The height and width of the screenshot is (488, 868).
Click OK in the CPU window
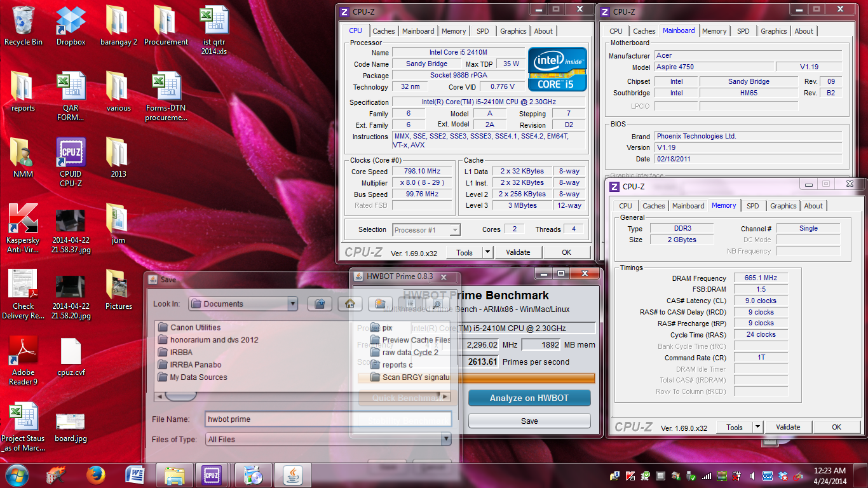coord(566,252)
